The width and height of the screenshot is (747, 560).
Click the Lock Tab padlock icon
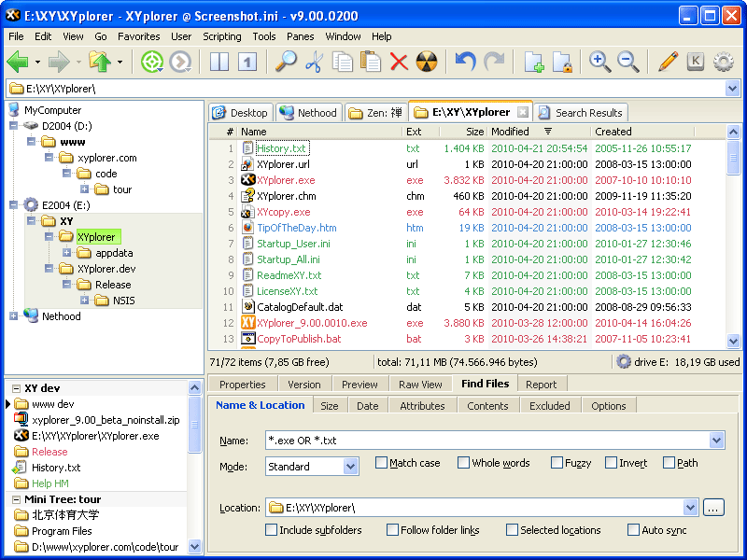coord(562,62)
